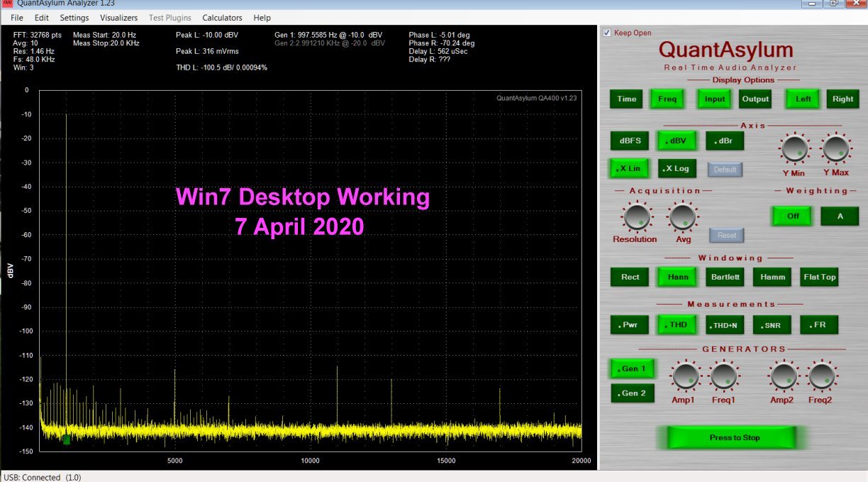Click the Resolution knob
868x482 pixels.
click(x=635, y=216)
